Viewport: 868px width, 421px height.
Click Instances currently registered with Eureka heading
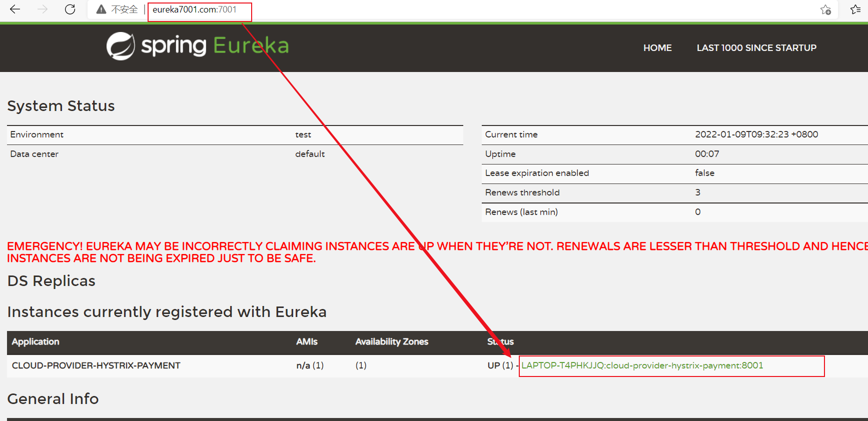point(167,312)
